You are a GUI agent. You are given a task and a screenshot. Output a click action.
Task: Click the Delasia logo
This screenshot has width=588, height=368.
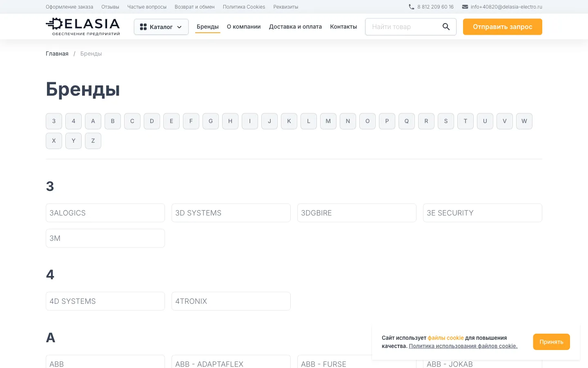coord(83,27)
